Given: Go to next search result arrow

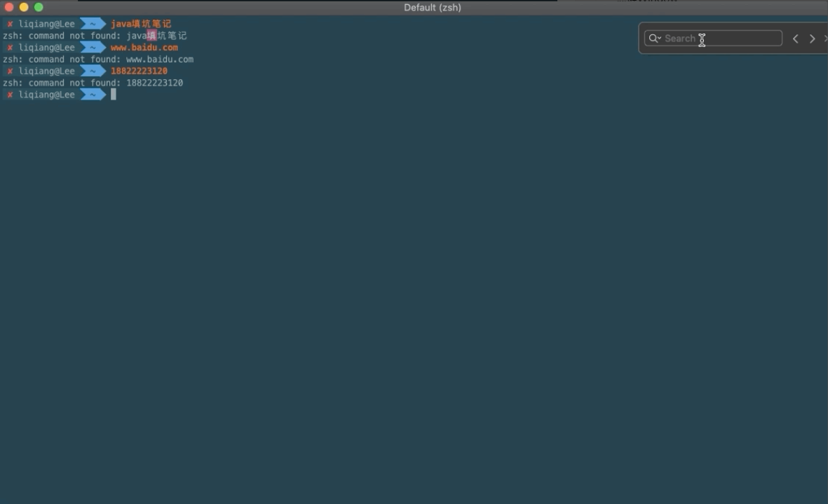Looking at the screenshot, I should click(x=812, y=39).
